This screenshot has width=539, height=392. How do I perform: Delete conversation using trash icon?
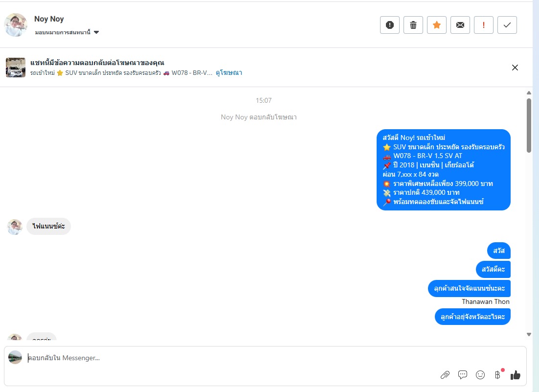[413, 25]
